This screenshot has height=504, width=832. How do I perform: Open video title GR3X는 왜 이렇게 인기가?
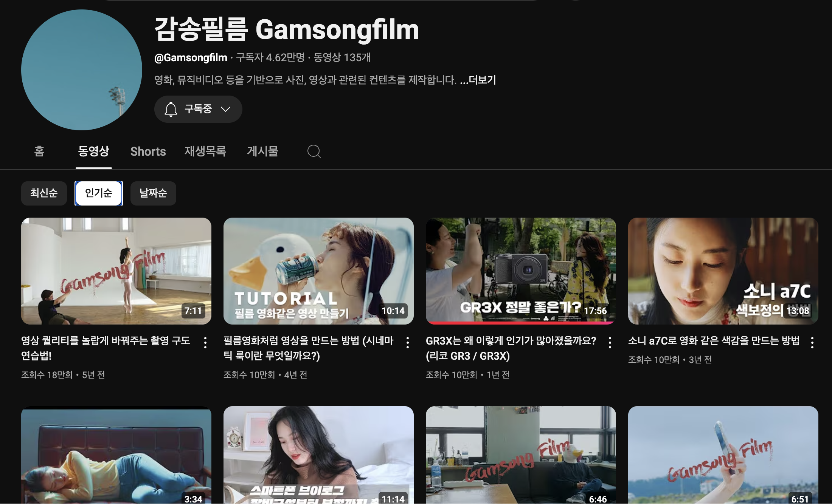[x=511, y=341]
